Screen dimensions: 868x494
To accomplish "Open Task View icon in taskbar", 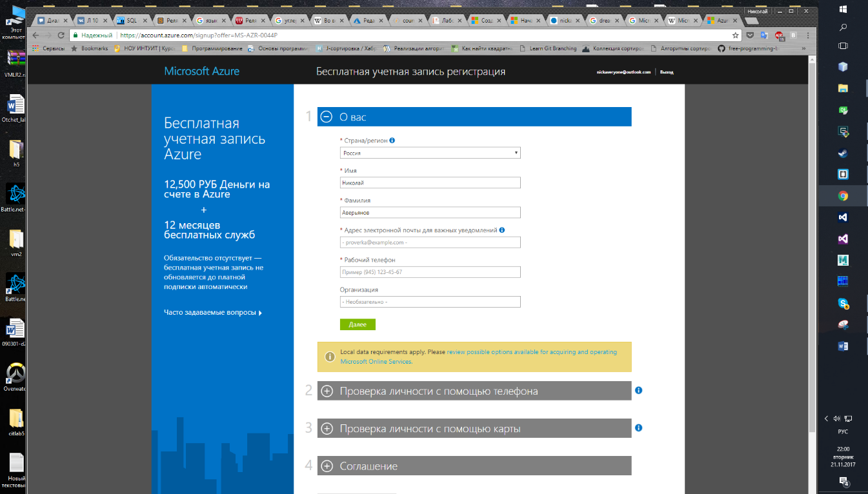I will point(843,46).
